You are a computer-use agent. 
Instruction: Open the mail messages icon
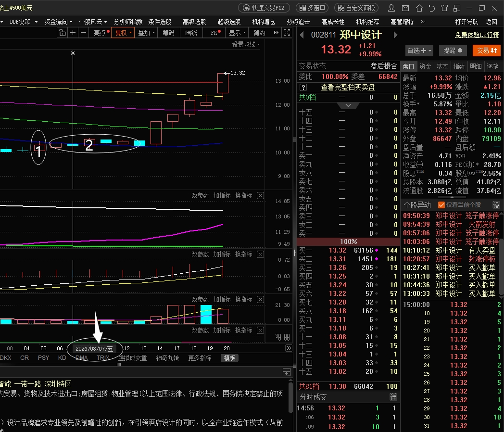pos(405,8)
